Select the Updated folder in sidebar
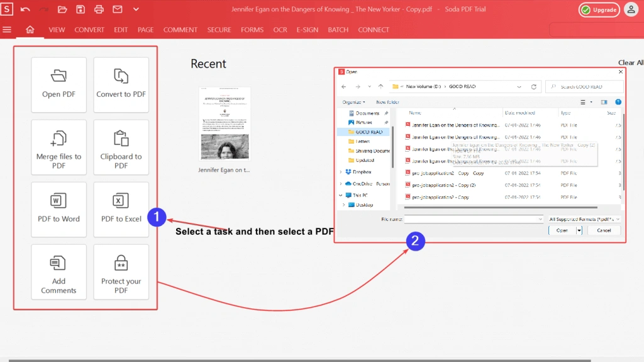Screen dimensions: 644x362 pos(365,161)
